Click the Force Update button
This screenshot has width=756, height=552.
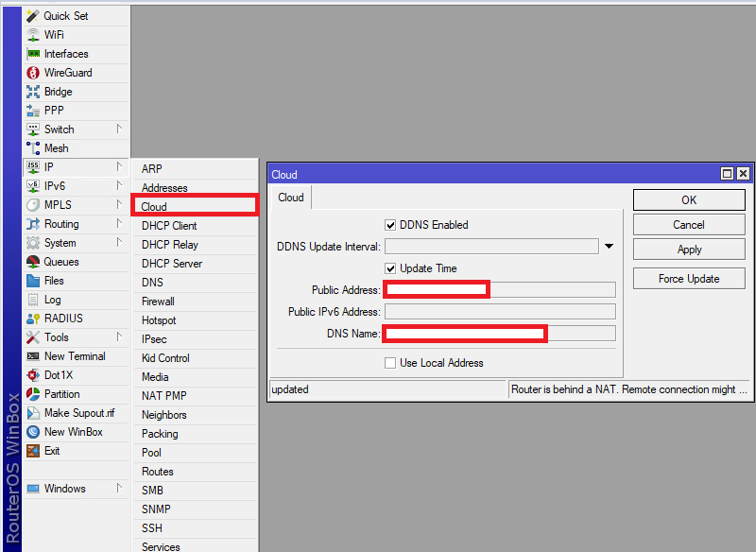point(689,279)
